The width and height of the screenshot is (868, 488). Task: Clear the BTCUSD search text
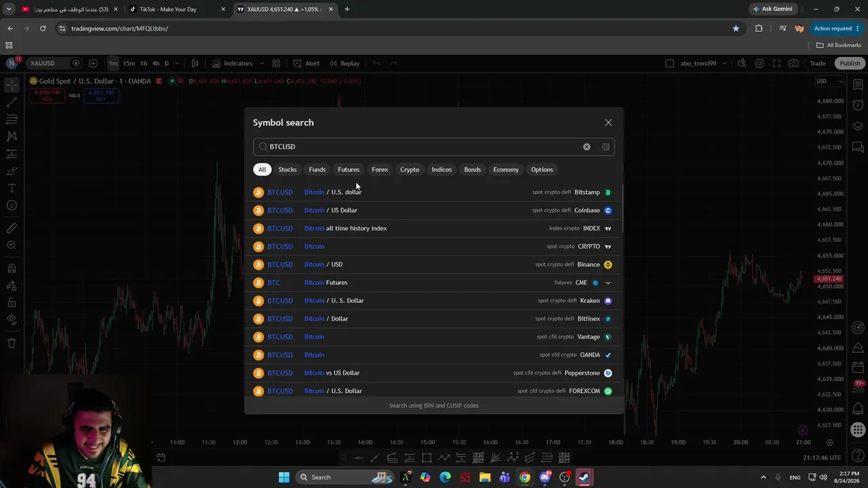587,146
